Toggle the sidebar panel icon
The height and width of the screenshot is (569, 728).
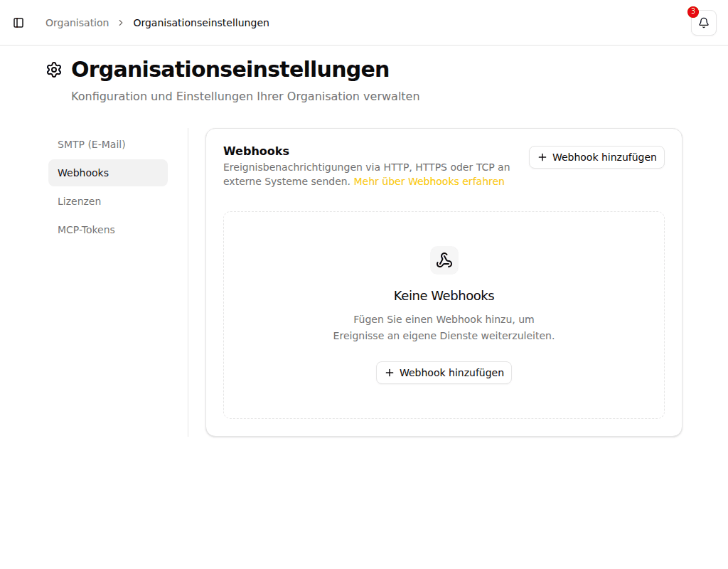click(x=18, y=23)
